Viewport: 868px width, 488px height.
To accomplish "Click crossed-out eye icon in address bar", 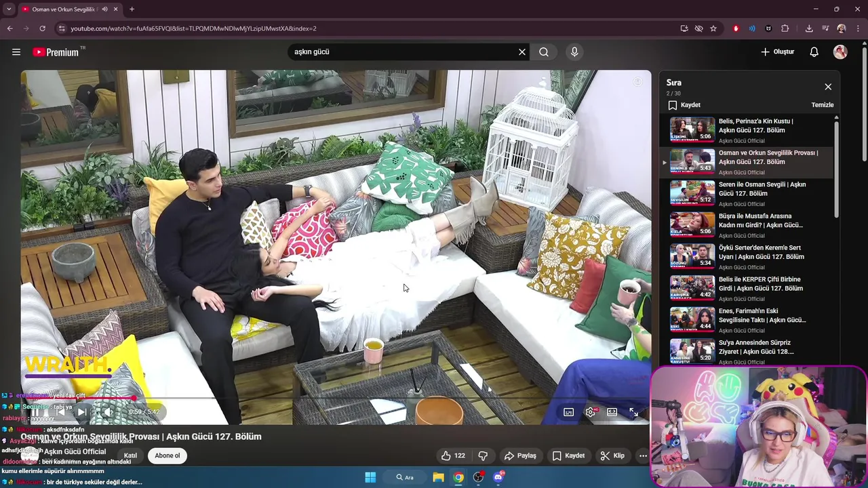I will tap(698, 28).
